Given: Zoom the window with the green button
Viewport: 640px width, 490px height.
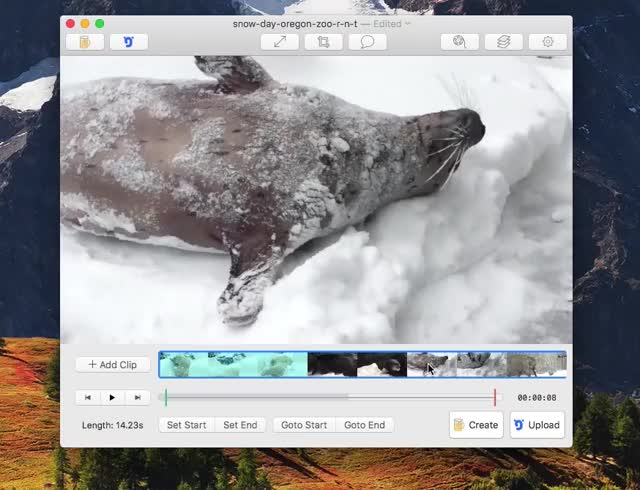Looking at the screenshot, I should click(100, 24).
